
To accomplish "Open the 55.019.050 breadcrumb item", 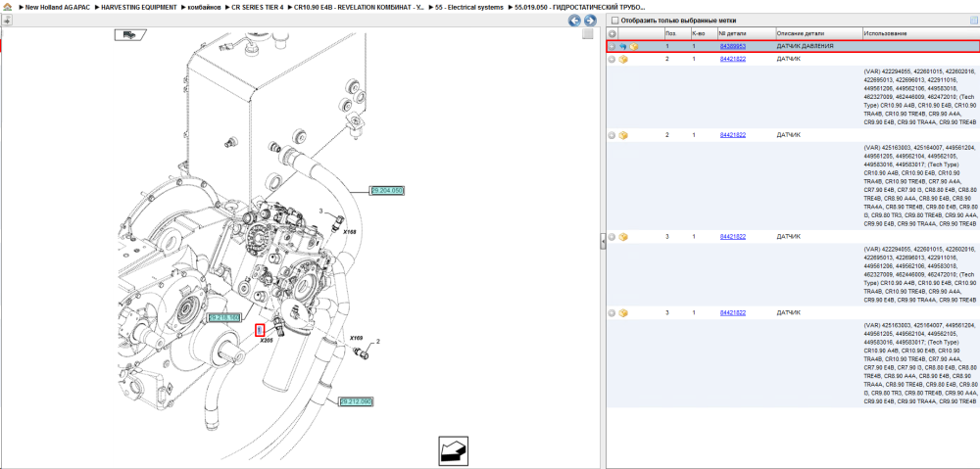I will (x=579, y=7).
